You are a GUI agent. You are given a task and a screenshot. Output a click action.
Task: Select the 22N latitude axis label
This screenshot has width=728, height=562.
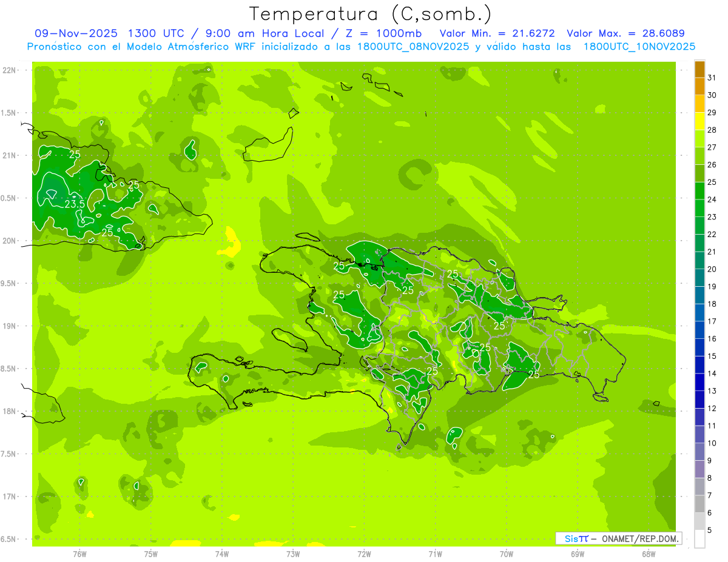[x=10, y=70]
